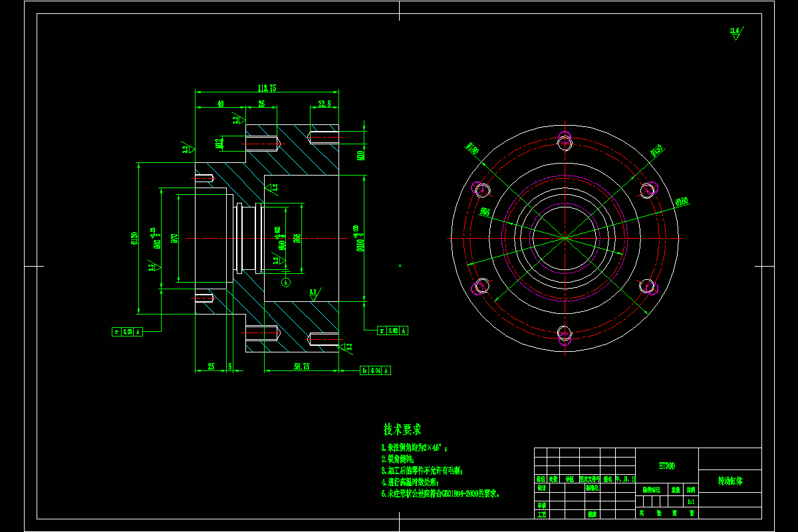Click the 审核 row label
798x532 pixels.
541,505
